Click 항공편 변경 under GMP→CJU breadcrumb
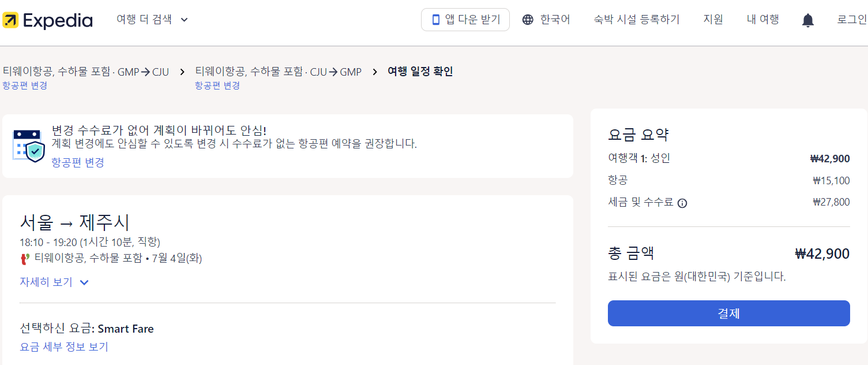The image size is (868, 365). [x=24, y=85]
